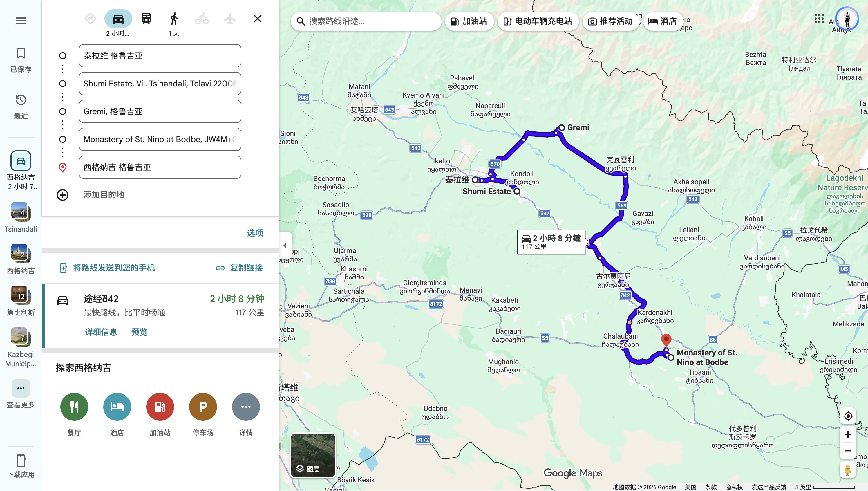
Task: Send the route to your phone
Action: click(107, 268)
